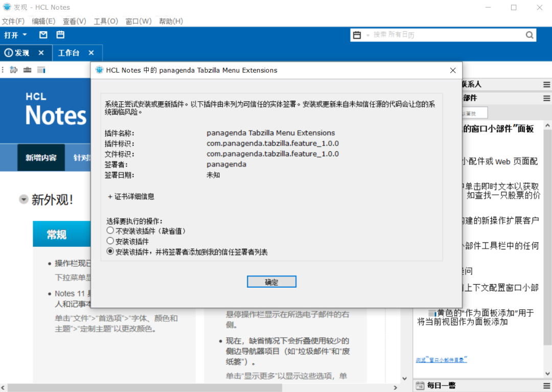Click the horizontal scrollbar thumb
The height and width of the screenshot is (392, 552).
tap(145, 388)
